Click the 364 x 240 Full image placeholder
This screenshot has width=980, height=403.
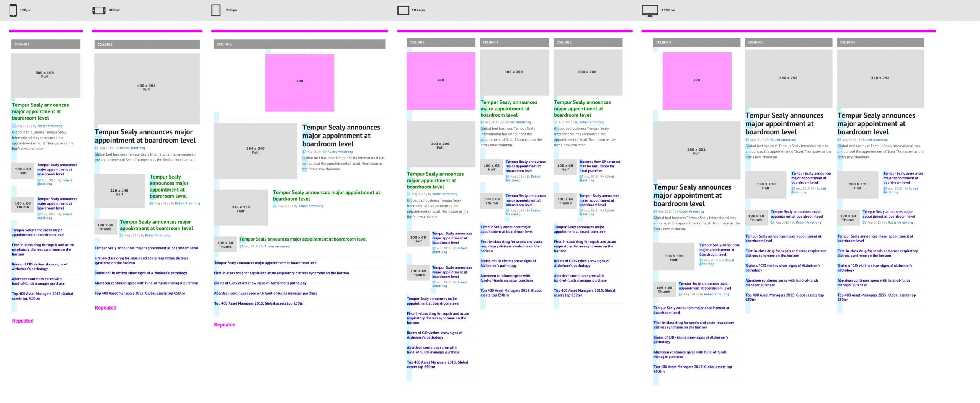255,151
